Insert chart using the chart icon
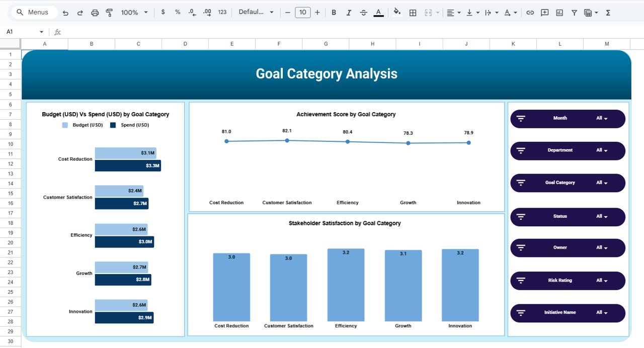This screenshot has width=644, height=348. [559, 13]
